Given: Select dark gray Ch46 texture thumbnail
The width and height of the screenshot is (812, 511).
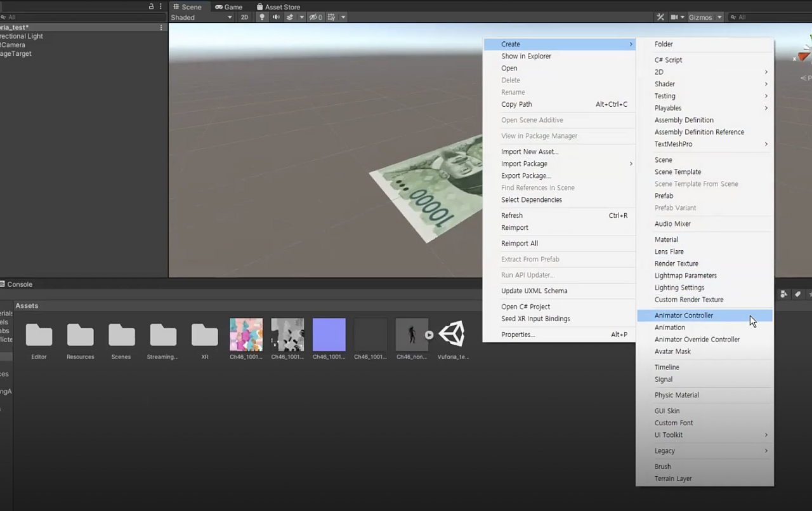Looking at the screenshot, I should click(x=370, y=335).
